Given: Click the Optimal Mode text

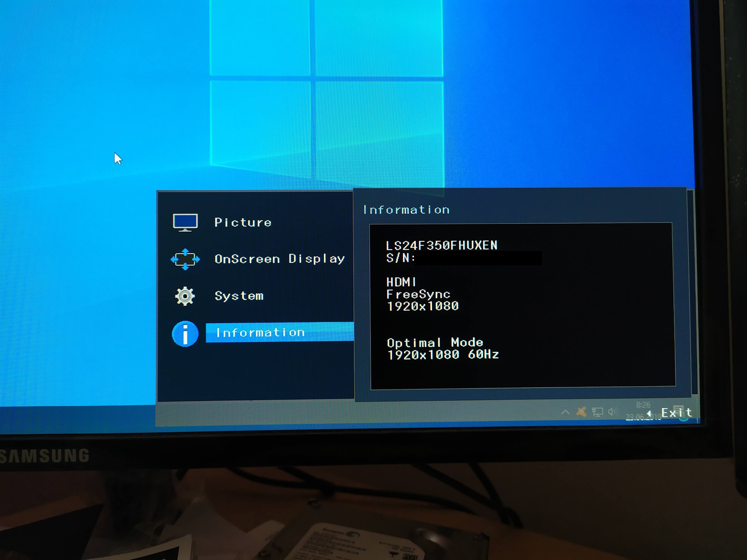Looking at the screenshot, I should coord(435,343).
